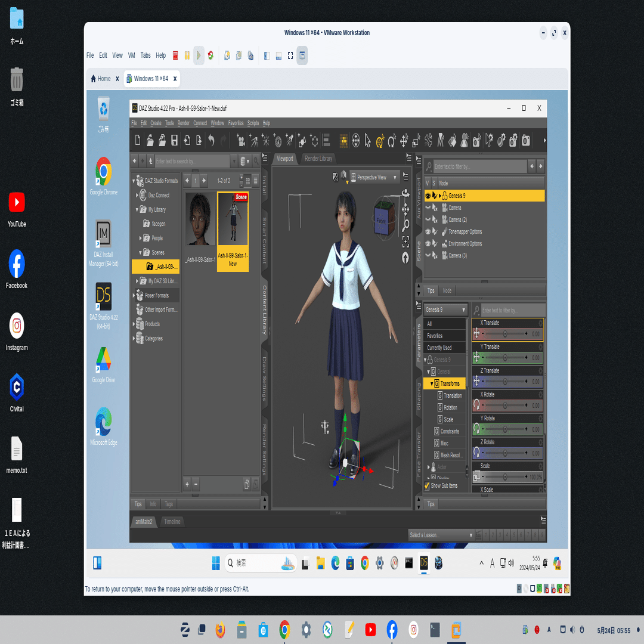Hide Genesis 9 using its eye toggle
The width and height of the screenshot is (644, 644).
point(428,195)
